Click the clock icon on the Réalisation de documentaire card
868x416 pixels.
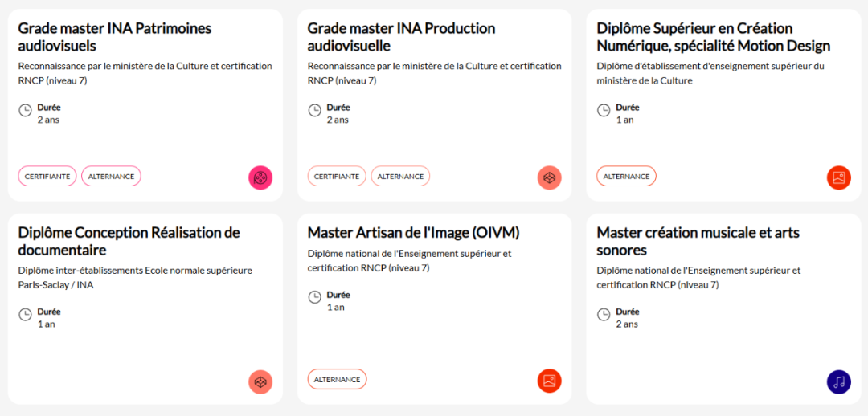tap(26, 315)
